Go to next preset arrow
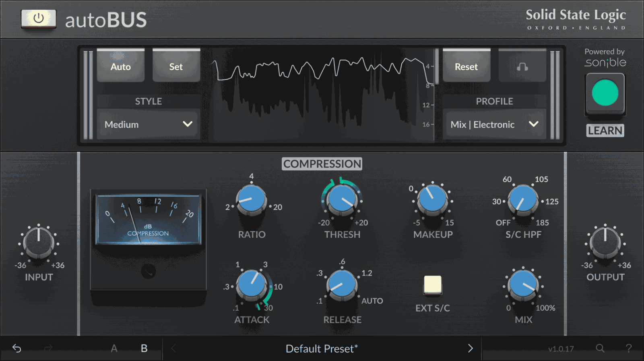The image size is (644, 361). [470, 348]
